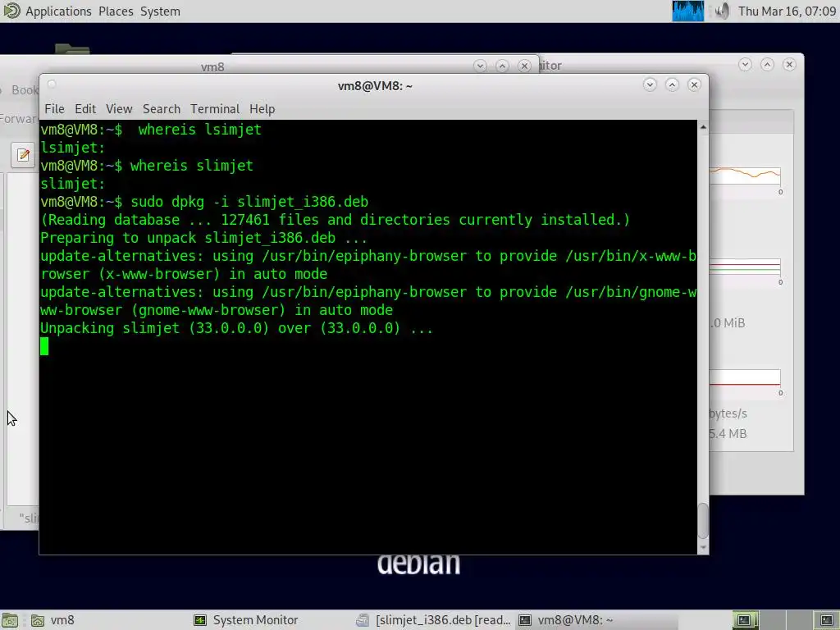
Task: Close the vm8@VM8 terminal window
Action: (694, 84)
